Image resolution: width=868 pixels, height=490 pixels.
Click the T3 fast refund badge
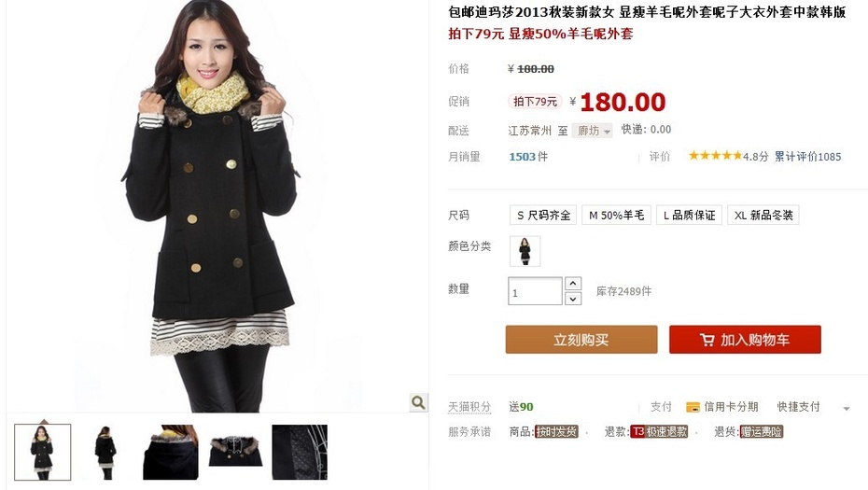pos(659,431)
